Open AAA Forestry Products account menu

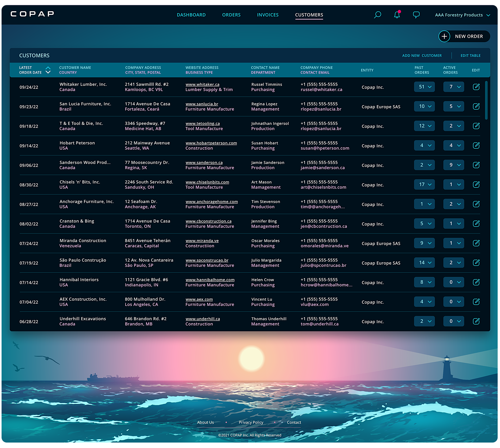(x=463, y=15)
